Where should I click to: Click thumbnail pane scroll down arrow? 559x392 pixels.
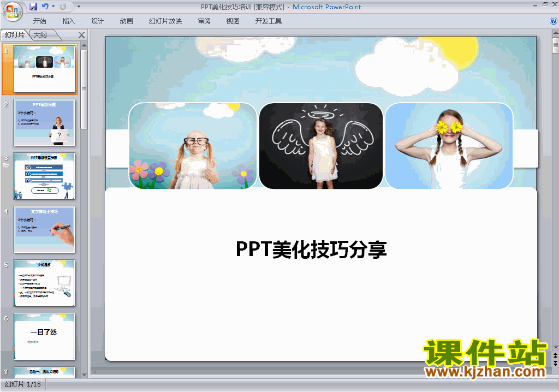point(84,375)
